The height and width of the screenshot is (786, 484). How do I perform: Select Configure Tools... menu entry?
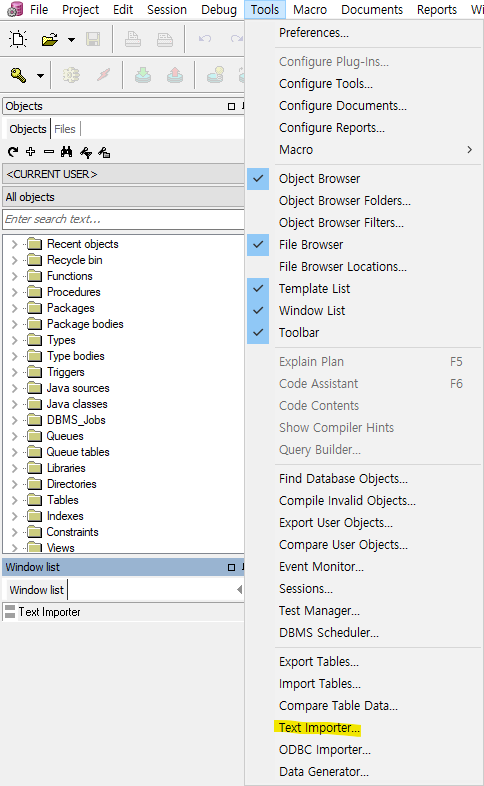[x=326, y=84]
